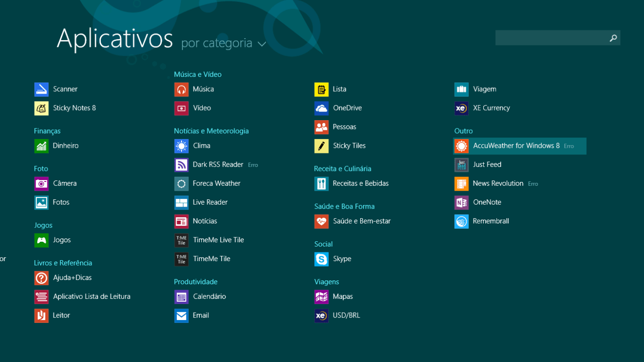Open the OneNote icon

[462, 202]
